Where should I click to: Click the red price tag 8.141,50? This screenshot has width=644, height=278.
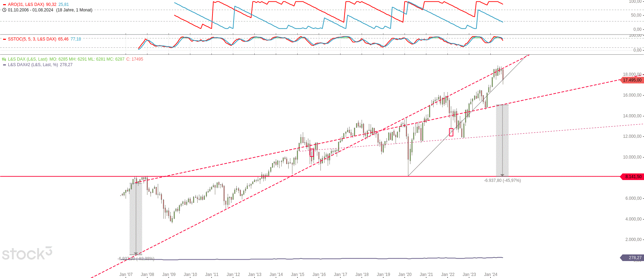tap(632, 177)
